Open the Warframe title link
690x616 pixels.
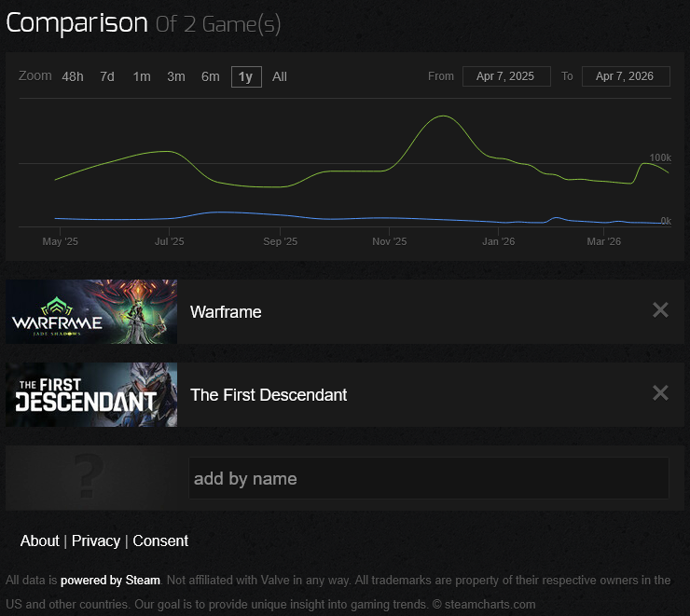pos(226,312)
